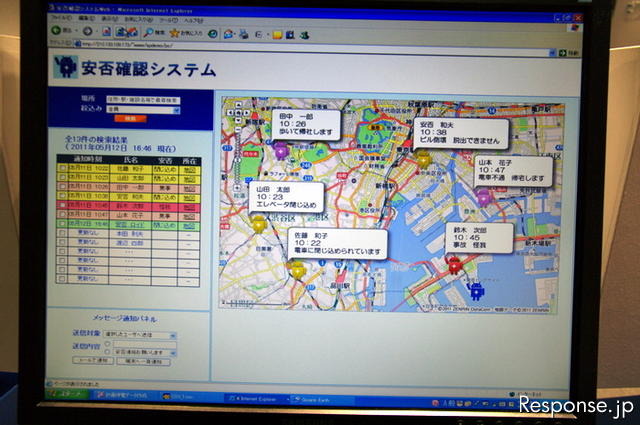Image resolution: width=640 pixels, height=425 pixels.
Task: Click the Refresh page icon
Action: 120,31
